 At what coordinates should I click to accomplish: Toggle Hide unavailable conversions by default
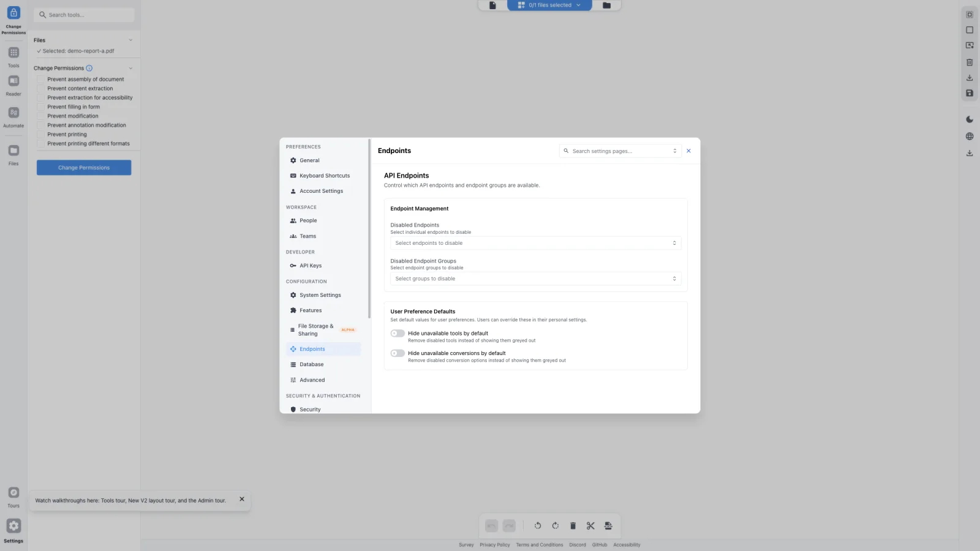click(x=398, y=353)
